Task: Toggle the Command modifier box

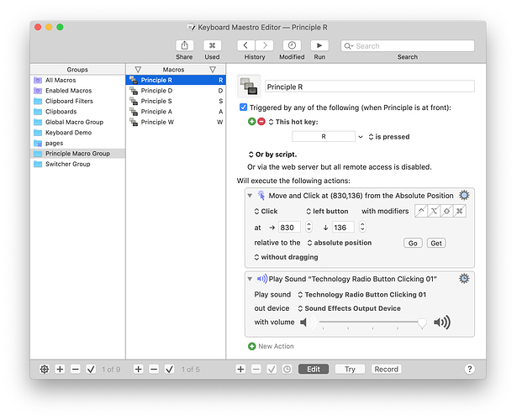Action: 460,211
